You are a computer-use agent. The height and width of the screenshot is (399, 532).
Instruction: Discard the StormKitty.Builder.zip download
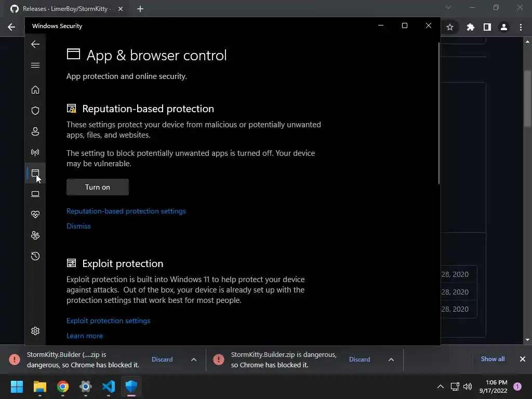coord(360,360)
